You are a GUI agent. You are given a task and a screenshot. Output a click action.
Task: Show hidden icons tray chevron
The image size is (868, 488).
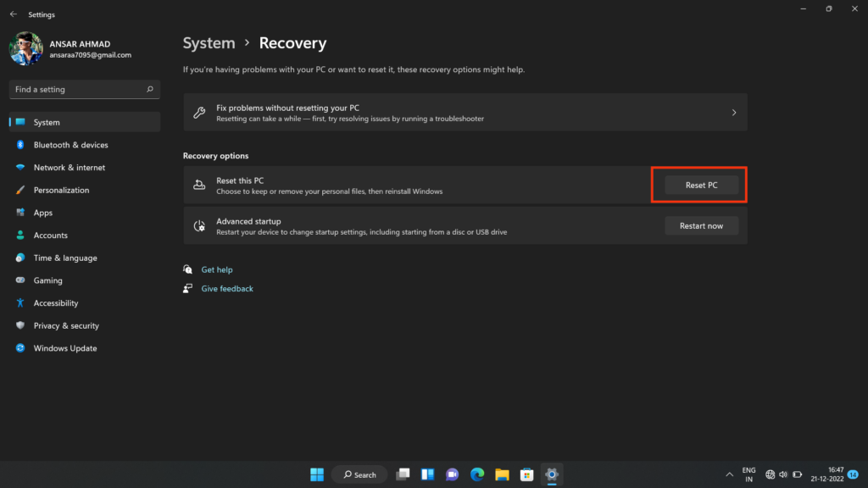730,474
